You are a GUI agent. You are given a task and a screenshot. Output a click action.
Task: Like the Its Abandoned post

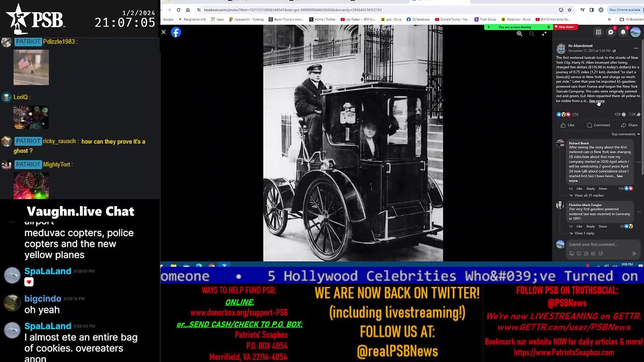pos(568,125)
